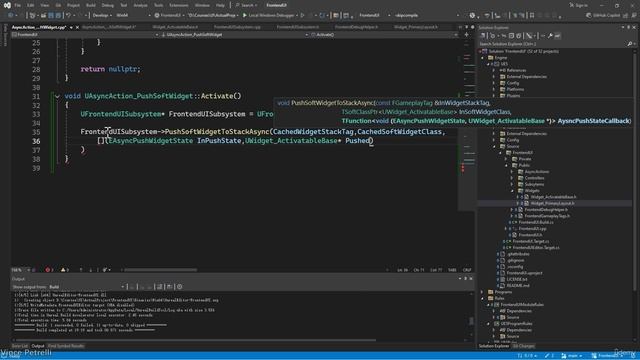Click the Undo toolbar icon
640x360 pixels.
[68, 15]
